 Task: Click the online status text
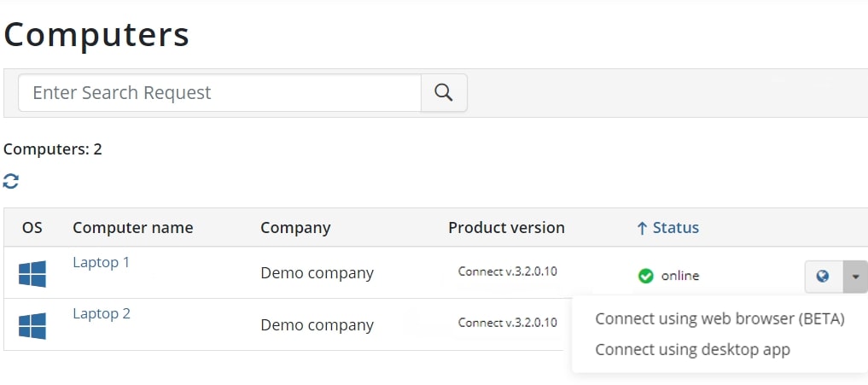pos(679,276)
